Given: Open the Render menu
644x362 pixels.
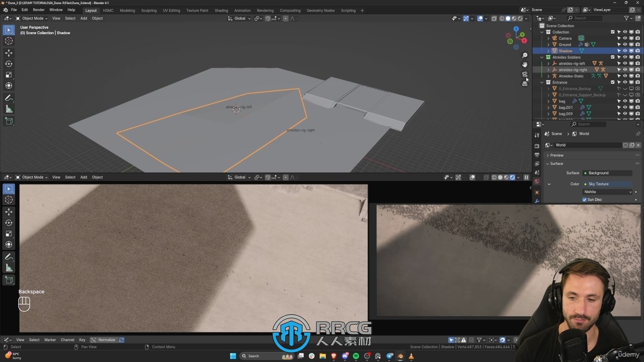Looking at the screenshot, I should (39, 10).
